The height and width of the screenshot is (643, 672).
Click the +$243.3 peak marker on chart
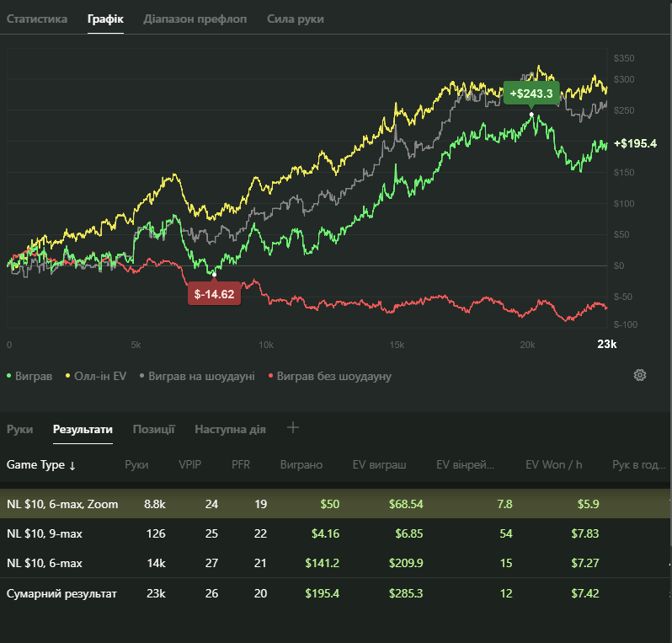531,94
